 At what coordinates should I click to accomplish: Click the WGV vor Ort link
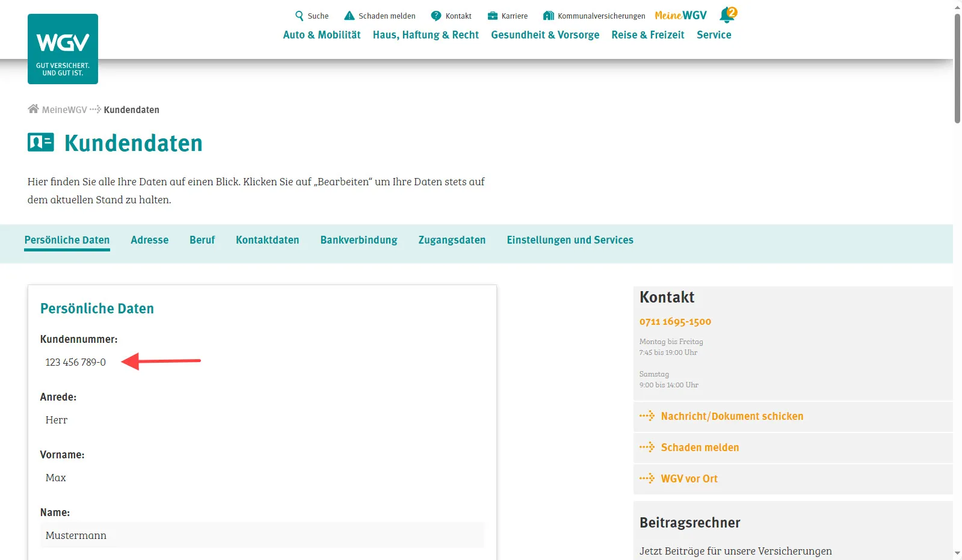[x=689, y=479]
